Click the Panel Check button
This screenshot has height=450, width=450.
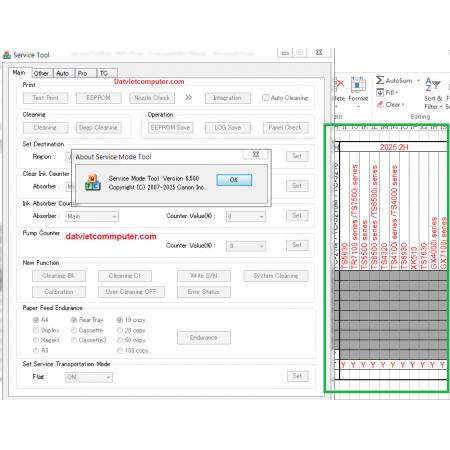(285, 128)
